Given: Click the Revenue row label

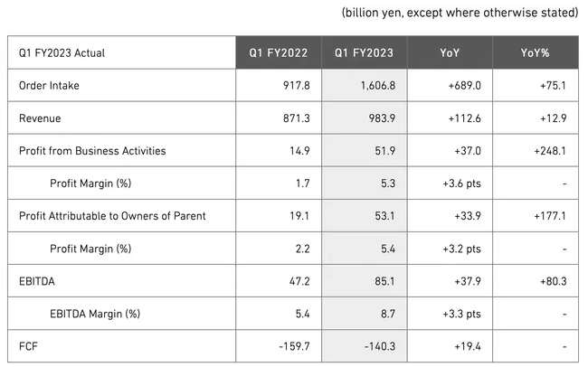Looking at the screenshot, I should (x=40, y=118).
